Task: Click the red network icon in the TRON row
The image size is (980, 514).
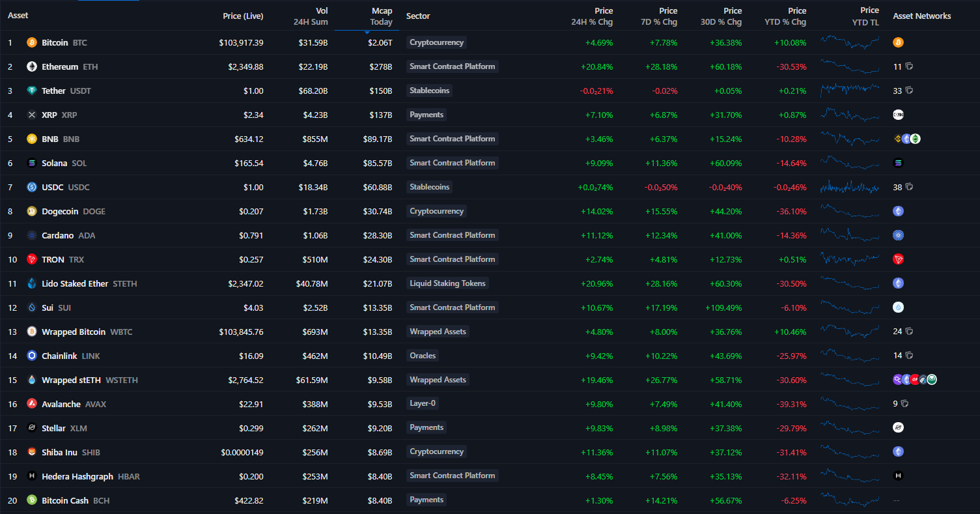Action: pos(899,259)
